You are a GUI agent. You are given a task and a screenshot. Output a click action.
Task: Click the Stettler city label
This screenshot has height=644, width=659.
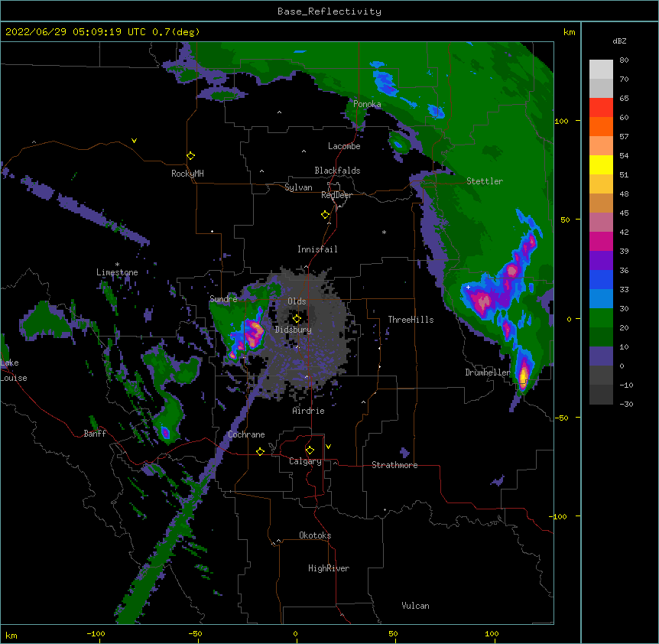coord(485,181)
